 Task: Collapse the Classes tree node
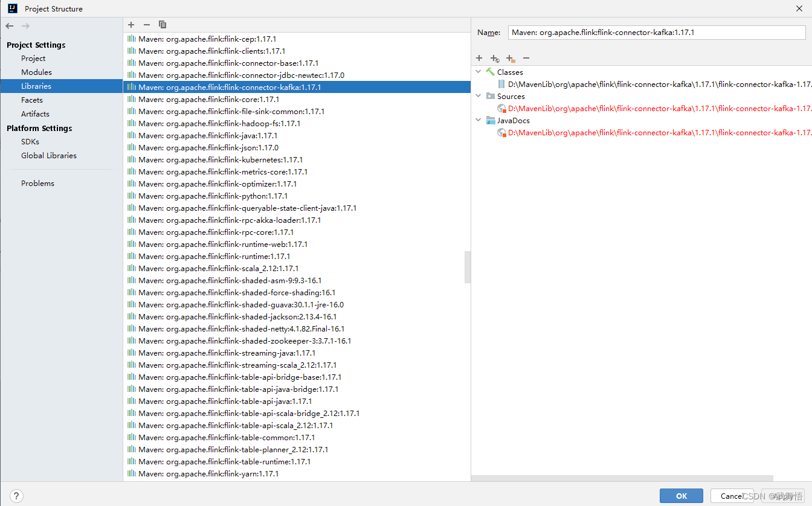(x=478, y=72)
